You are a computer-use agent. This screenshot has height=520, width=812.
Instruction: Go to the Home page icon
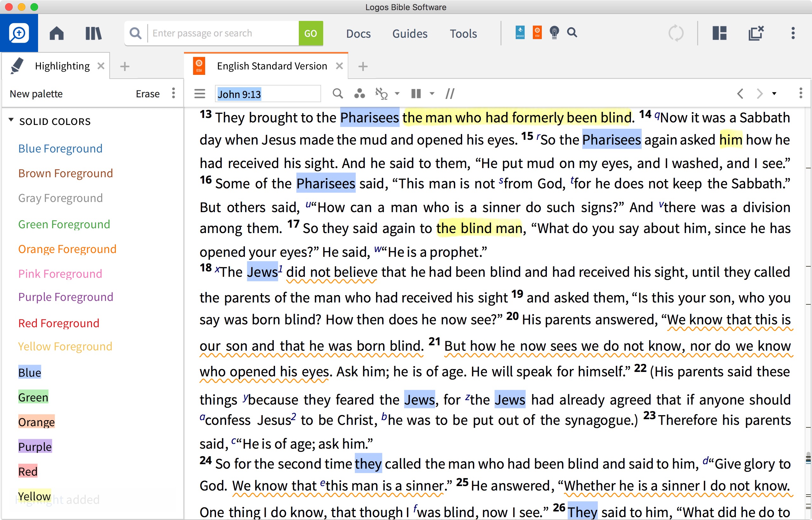click(56, 33)
